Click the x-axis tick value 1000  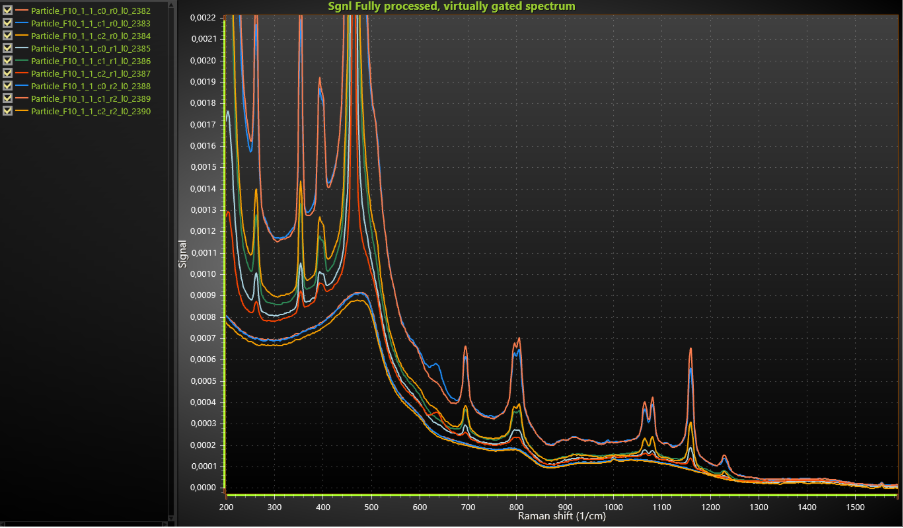pyautogui.click(x=613, y=507)
